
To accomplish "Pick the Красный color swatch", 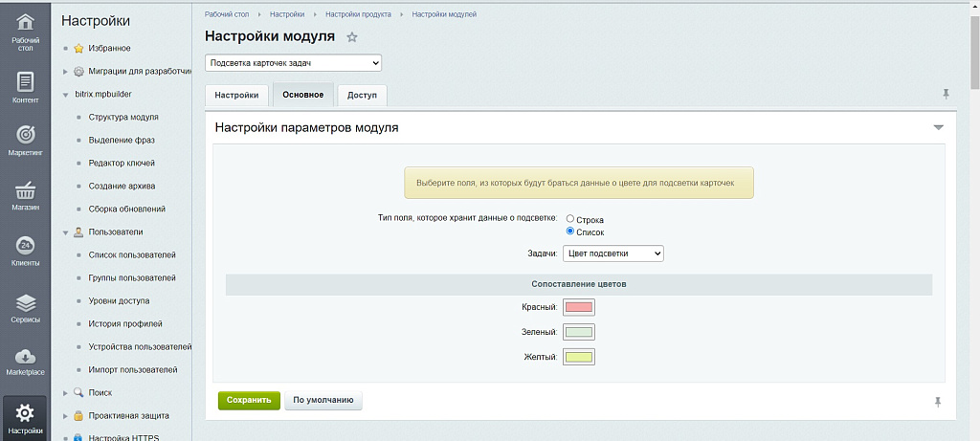I will tap(579, 307).
